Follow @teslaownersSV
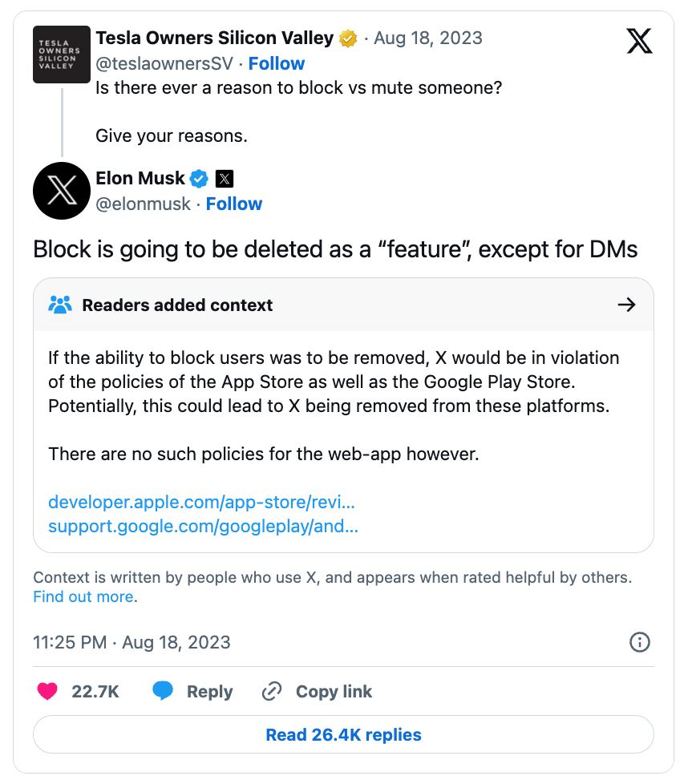688x784 pixels. pyautogui.click(x=276, y=63)
